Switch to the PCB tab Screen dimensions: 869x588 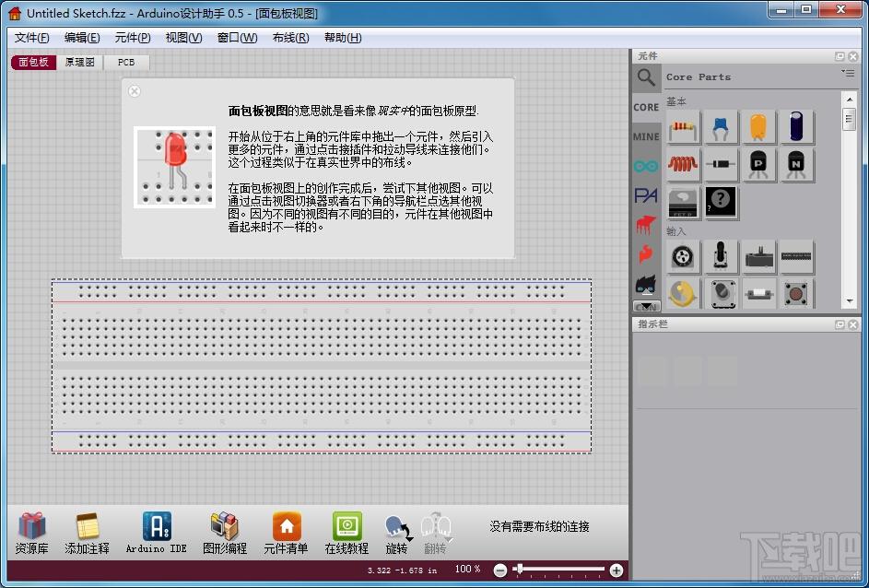pyautogui.click(x=126, y=62)
